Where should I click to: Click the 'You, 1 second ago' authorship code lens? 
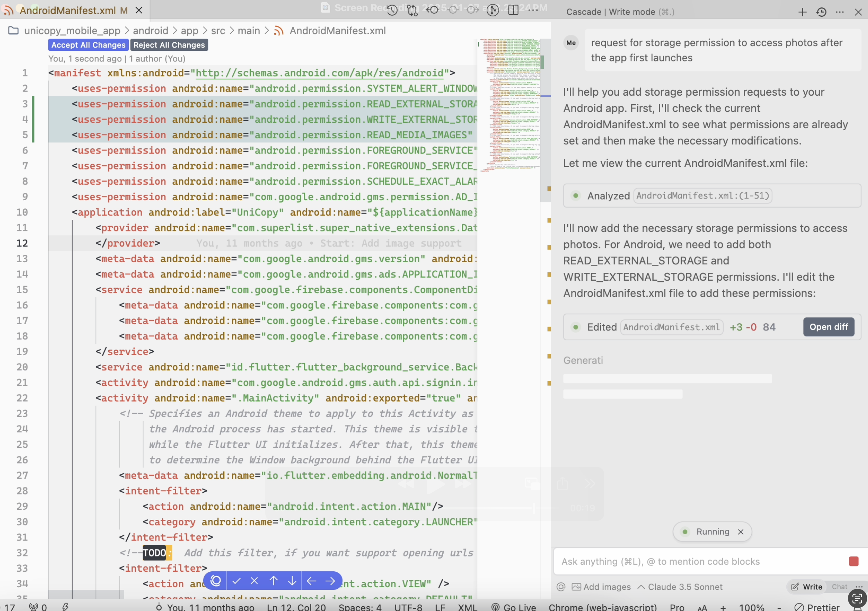[117, 59]
